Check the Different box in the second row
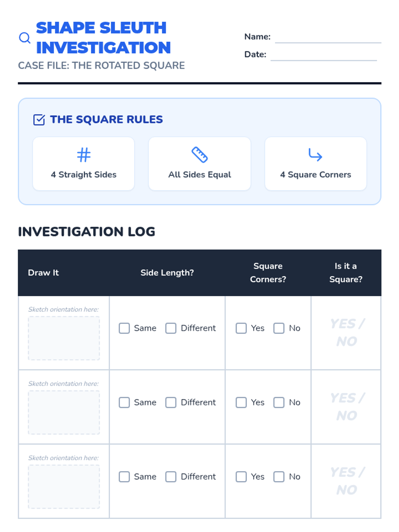The width and height of the screenshot is (399, 532). 171,402
